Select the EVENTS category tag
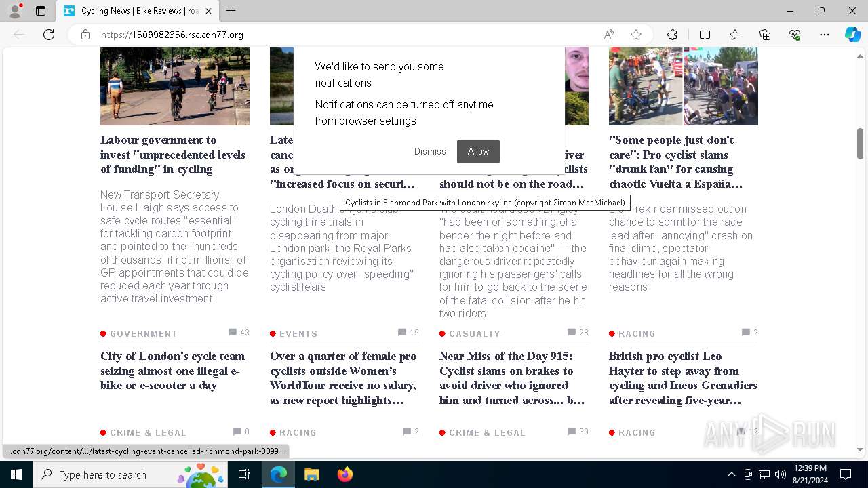The width and height of the screenshot is (868, 488). pyautogui.click(x=298, y=333)
